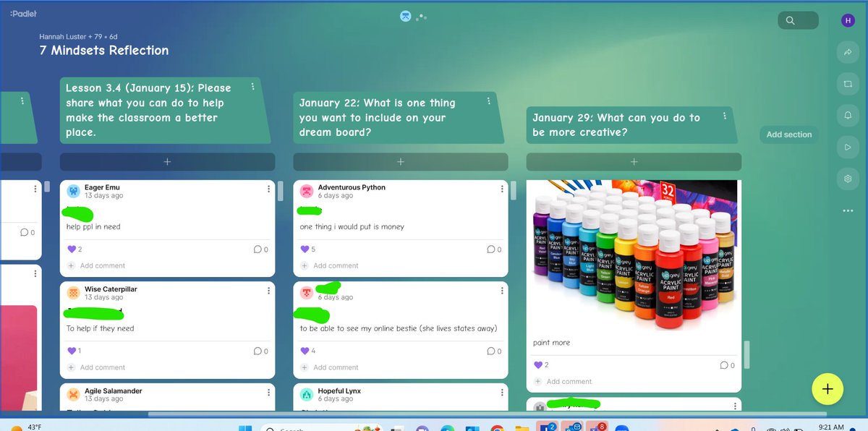Screen dimensions: 868x431
Task: Click the text 'To help if they need'
Action: click(x=101, y=328)
